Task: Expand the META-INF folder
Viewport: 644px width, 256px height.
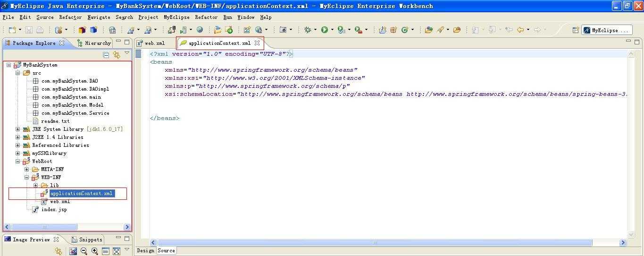Action: 27,170
